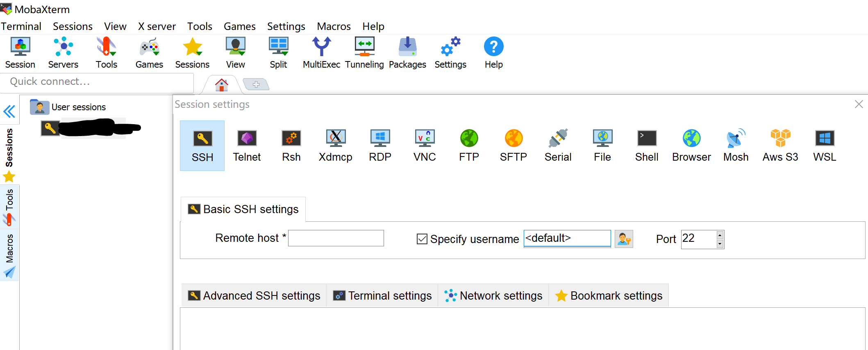Go to the home tab
The height and width of the screenshot is (350, 868).
pos(222,85)
